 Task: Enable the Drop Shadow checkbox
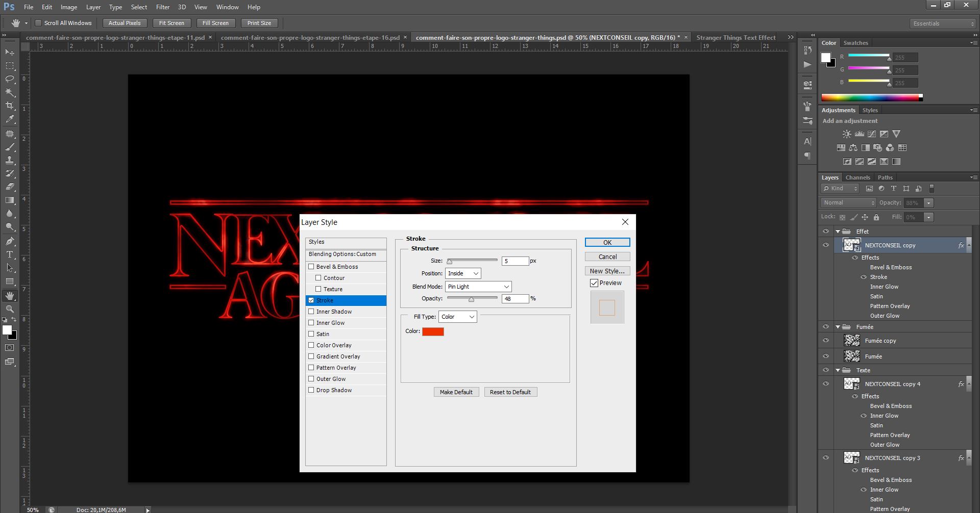click(311, 390)
